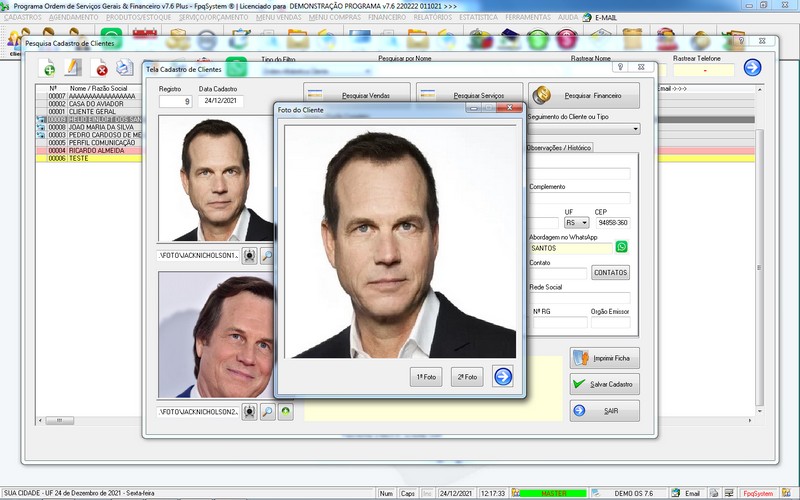
Task: Click the green arrow icon beside second photo
Action: pyautogui.click(x=286, y=411)
